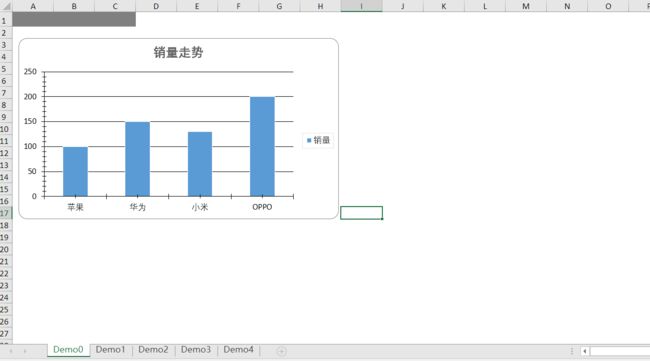Select column K header
The height and width of the screenshot is (361, 650).
point(444,6)
